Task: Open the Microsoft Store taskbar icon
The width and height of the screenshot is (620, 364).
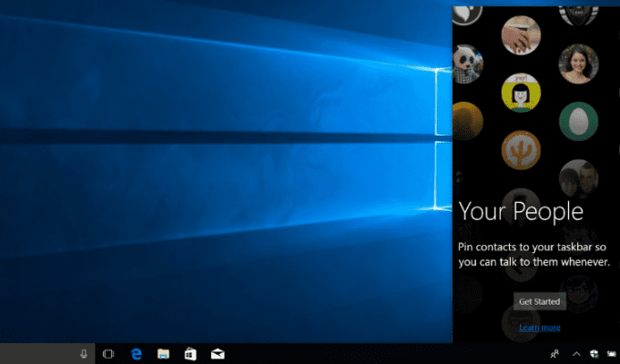Action: 190,354
